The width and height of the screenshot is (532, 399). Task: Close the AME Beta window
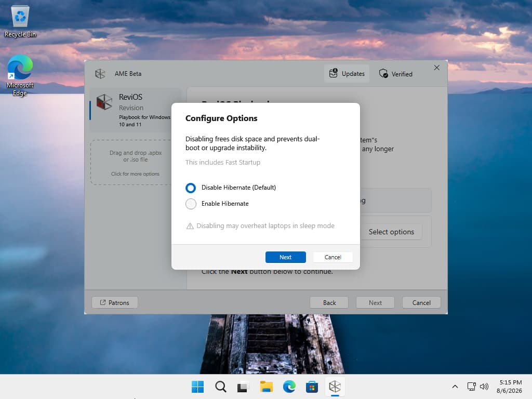click(436, 68)
